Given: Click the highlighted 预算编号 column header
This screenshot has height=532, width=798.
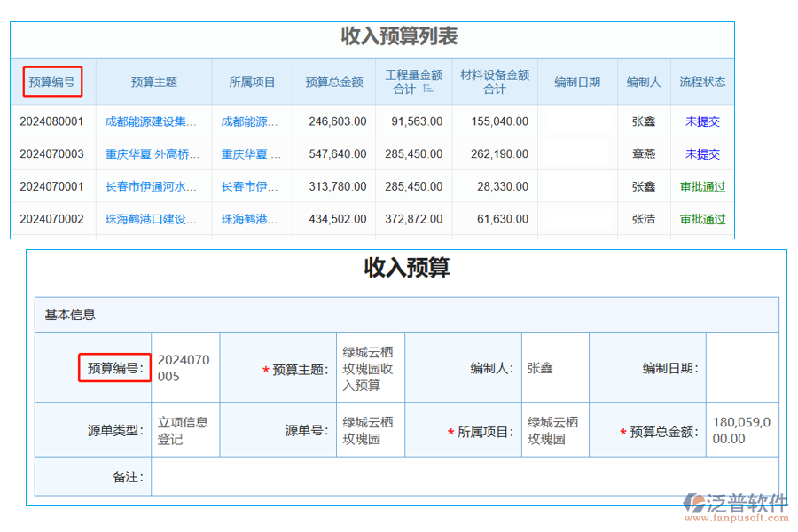Looking at the screenshot, I should (52, 81).
